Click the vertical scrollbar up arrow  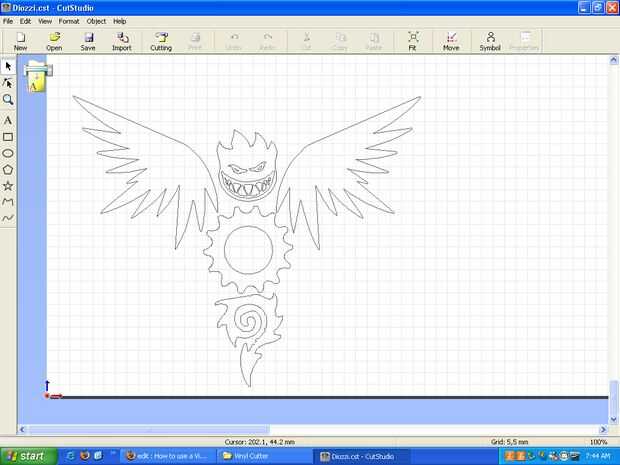pyautogui.click(x=613, y=60)
